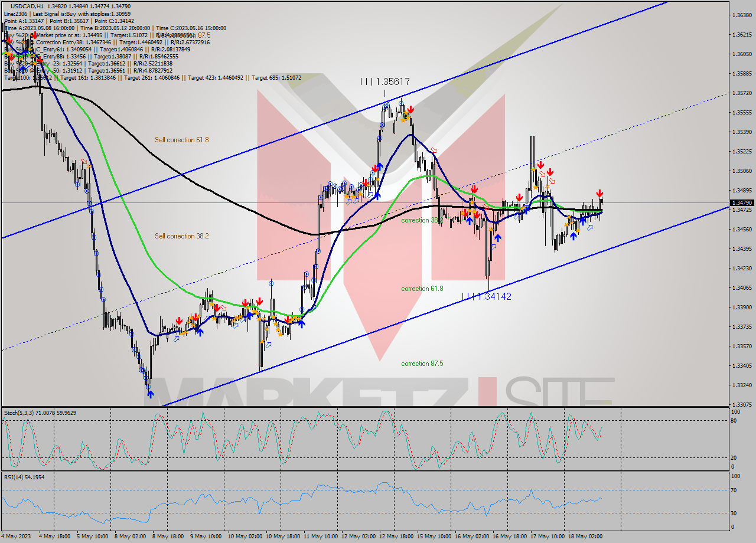756x543 pixels.
Task: Select 1.36380 on the price axis
Action: point(742,15)
